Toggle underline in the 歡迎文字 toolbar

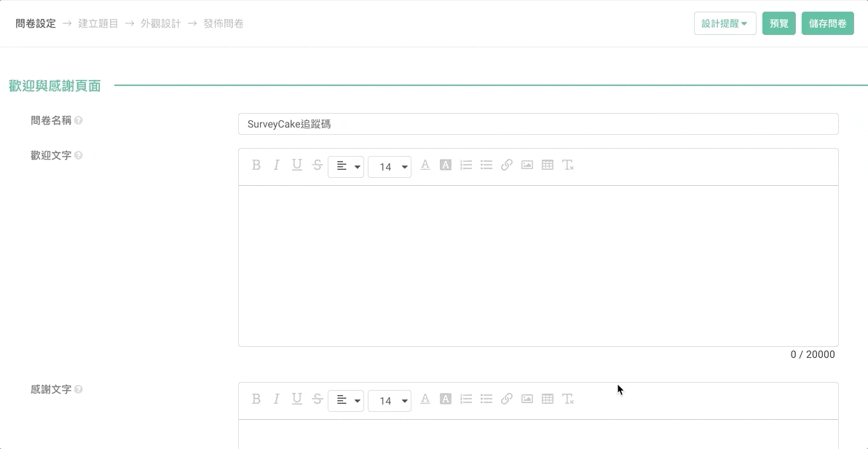[296, 165]
